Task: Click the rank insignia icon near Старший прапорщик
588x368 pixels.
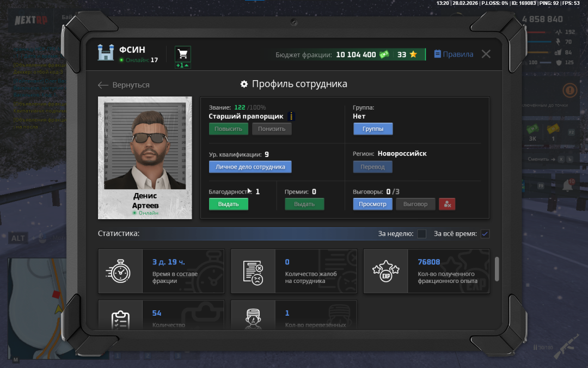Action: coord(291,116)
